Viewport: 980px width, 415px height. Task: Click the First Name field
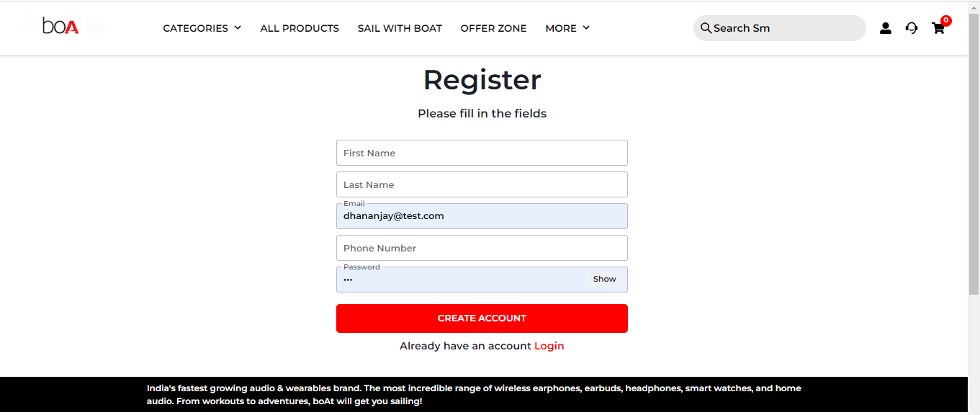[x=482, y=153]
